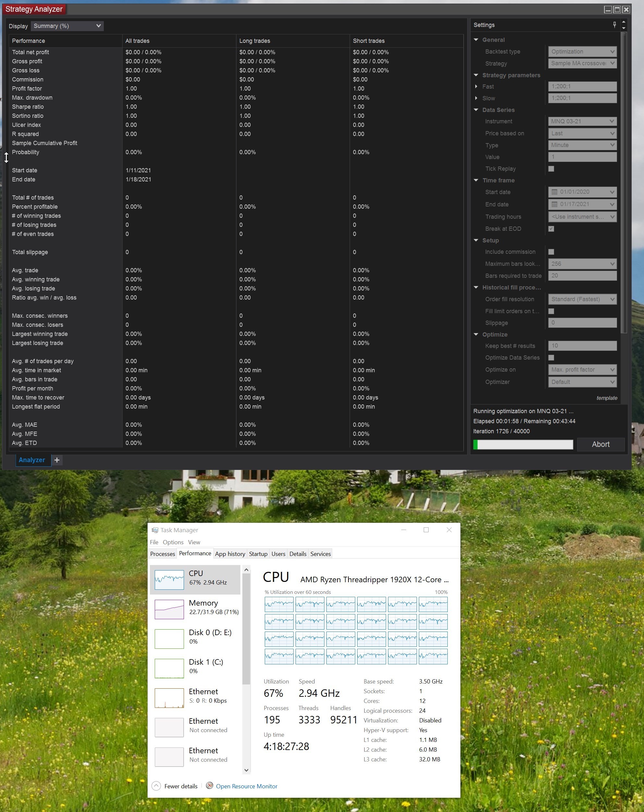The image size is (644, 812).
Task: Click the Open Resource Monitor icon
Action: [x=210, y=786]
